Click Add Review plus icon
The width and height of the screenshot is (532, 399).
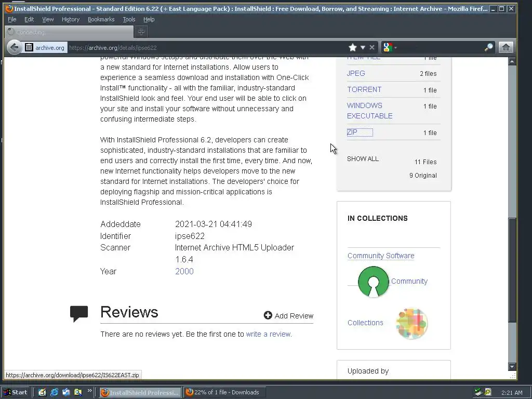pos(268,315)
